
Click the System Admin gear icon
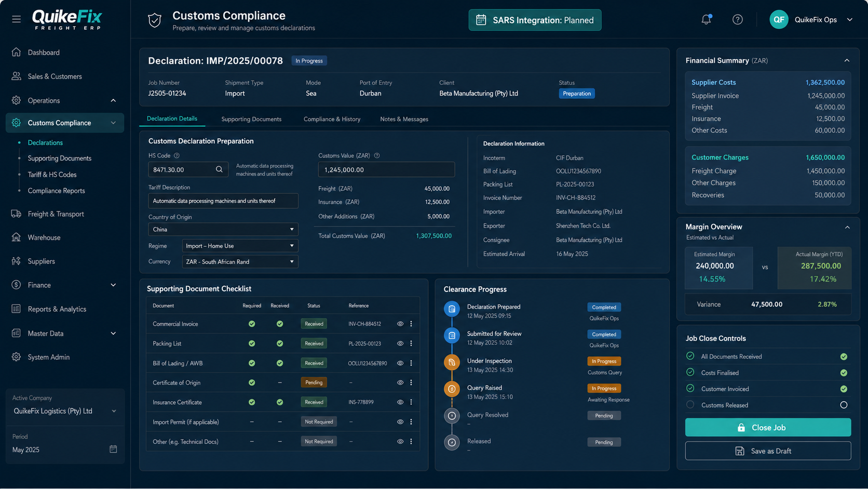pyautogui.click(x=17, y=357)
